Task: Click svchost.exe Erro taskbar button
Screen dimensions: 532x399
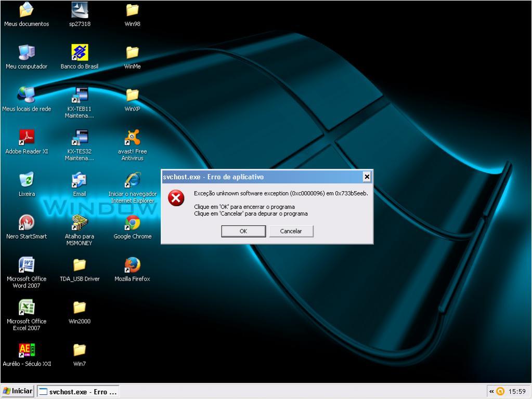Action: click(78, 392)
